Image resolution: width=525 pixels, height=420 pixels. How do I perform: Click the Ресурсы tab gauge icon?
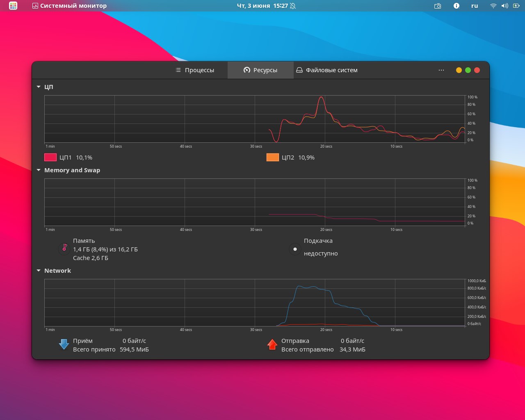click(x=247, y=70)
